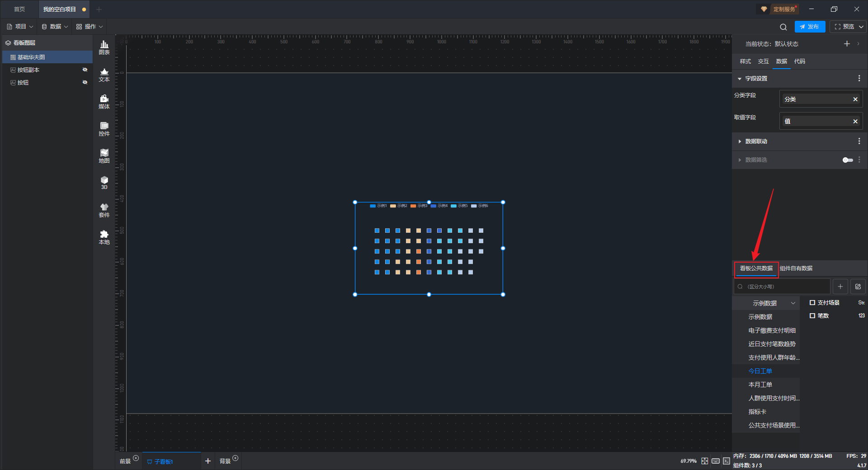Add a new dataset with the plus button
Image resolution: width=868 pixels, height=470 pixels.
pyautogui.click(x=840, y=287)
